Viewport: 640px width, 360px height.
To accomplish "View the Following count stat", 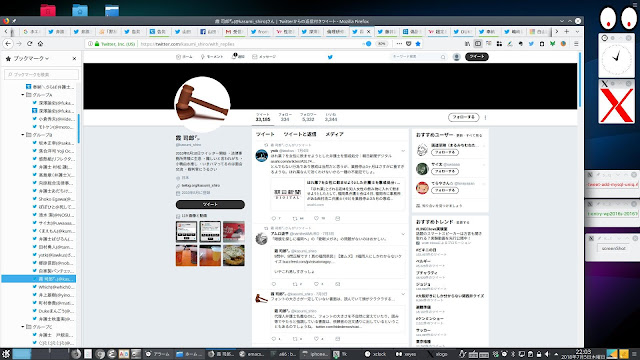I will click(x=285, y=117).
